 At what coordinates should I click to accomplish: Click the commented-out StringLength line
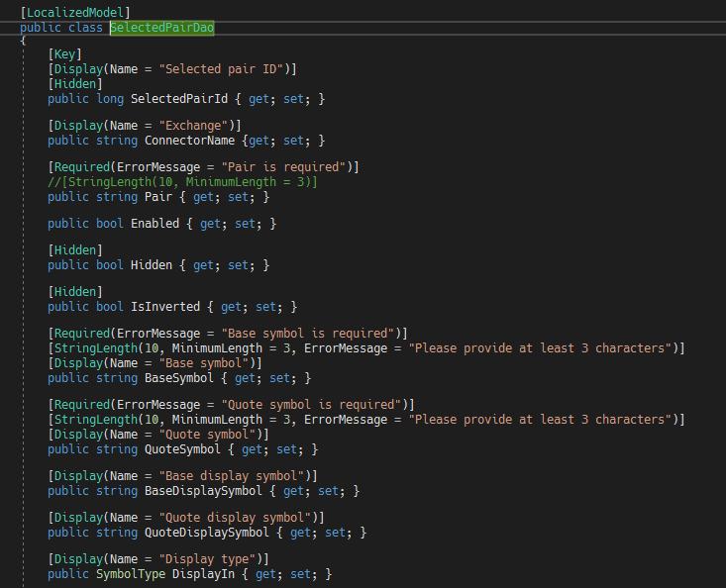click(x=182, y=182)
